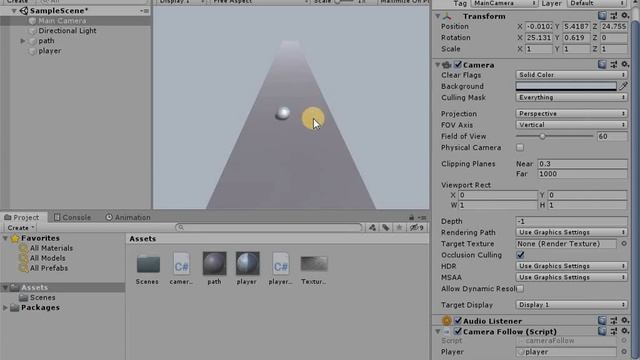
Task: Collapse the Camera component foldout
Action: click(x=438, y=64)
